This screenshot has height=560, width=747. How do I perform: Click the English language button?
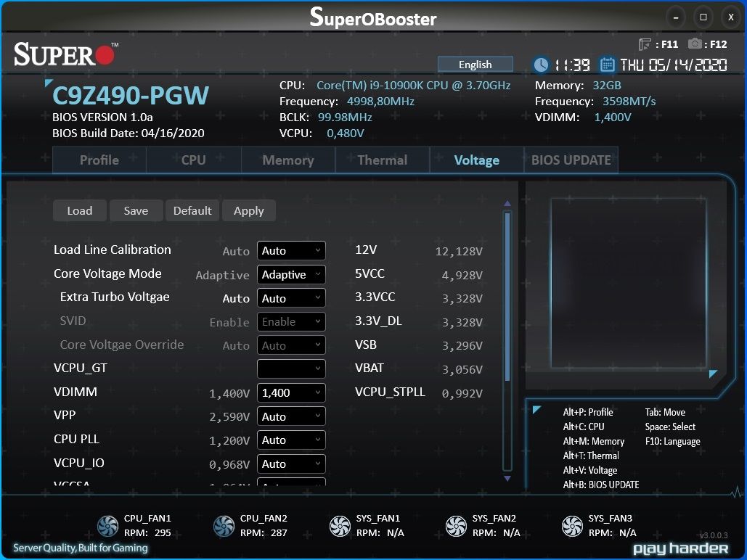tap(475, 65)
